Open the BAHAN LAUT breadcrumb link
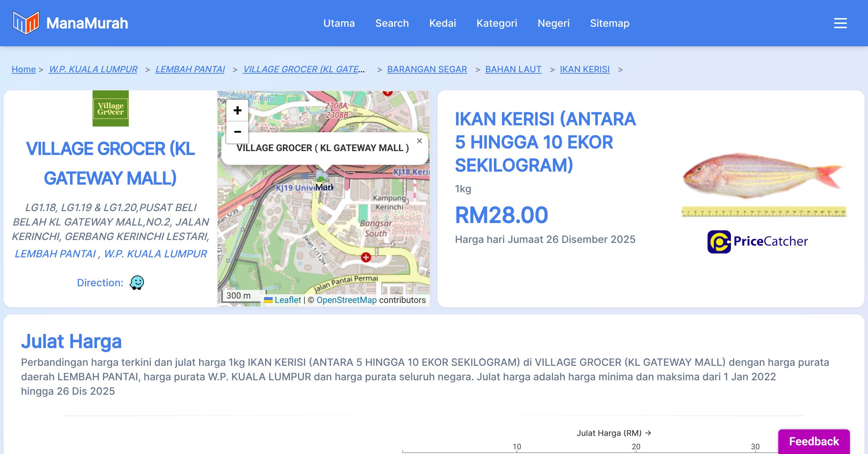This screenshot has height=454, width=868. [x=513, y=69]
